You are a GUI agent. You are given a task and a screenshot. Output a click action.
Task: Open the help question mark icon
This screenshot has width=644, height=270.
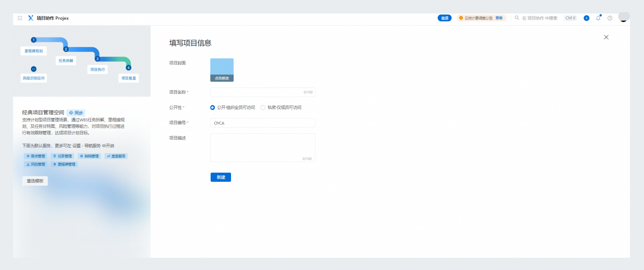click(610, 18)
